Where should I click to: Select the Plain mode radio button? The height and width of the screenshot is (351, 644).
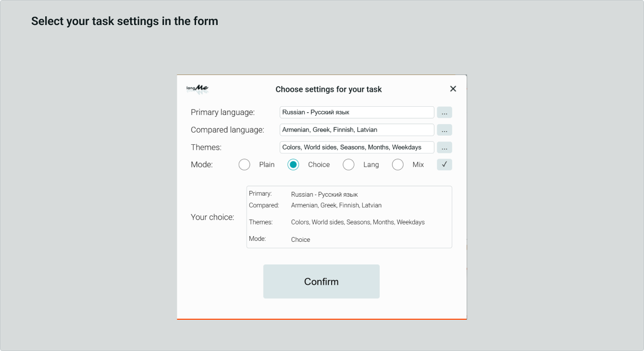click(x=245, y=165)
